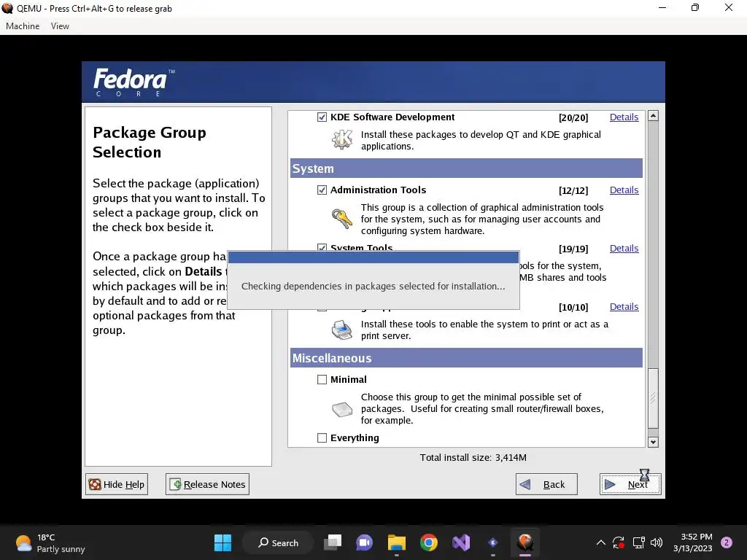Screen dimensions: 747x560
Task: Open Details for Administration Tools
Action: coord(624,190)
